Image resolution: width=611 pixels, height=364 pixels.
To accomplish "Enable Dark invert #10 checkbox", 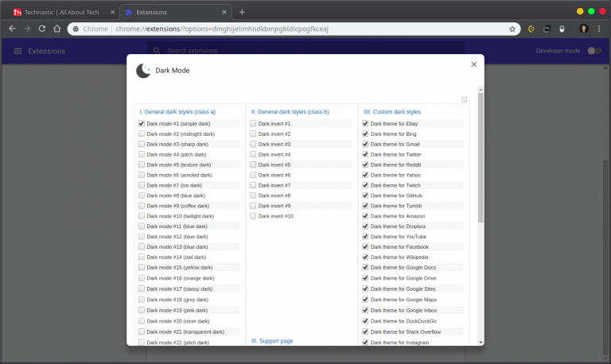I will pos(253,216).
